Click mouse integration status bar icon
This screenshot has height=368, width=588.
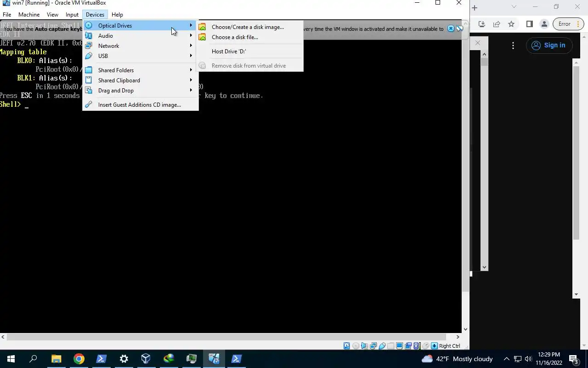(x=426, y=346)
